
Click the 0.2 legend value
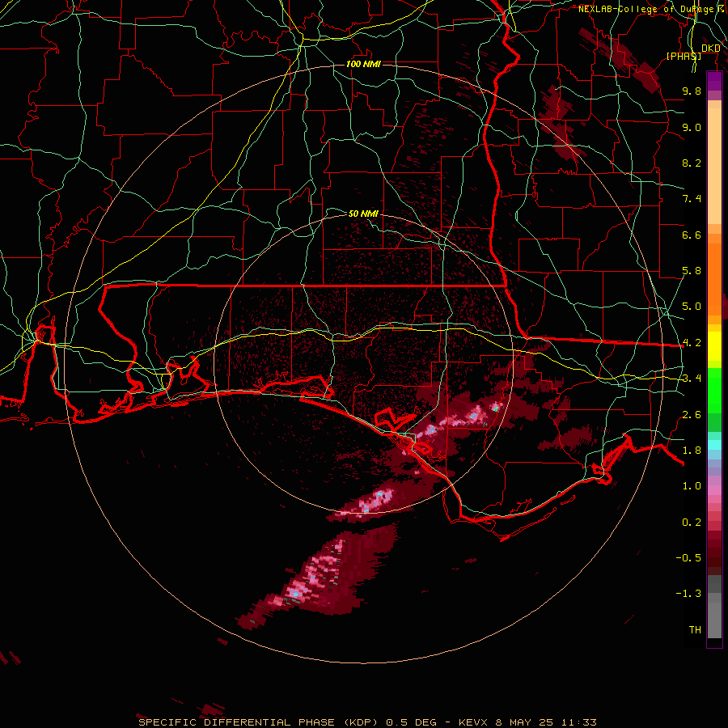click(692, 523)
